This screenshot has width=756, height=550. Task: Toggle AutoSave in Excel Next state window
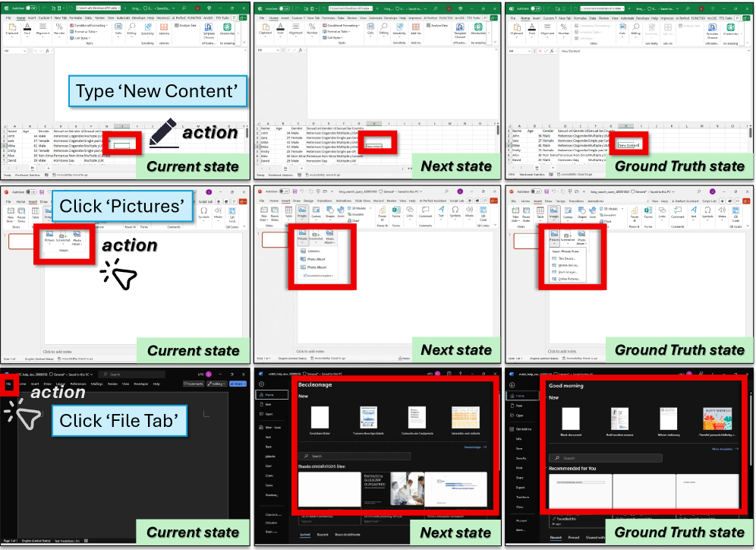point(285,8)
